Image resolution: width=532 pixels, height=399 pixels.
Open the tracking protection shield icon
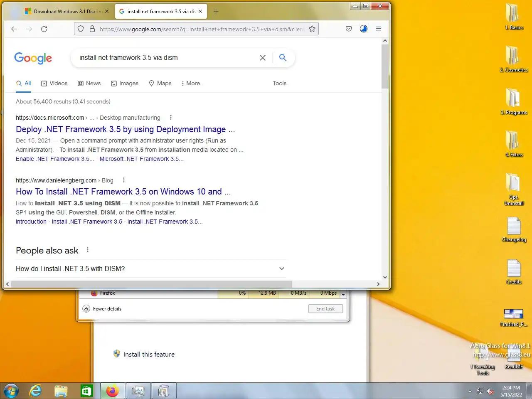pyautogui.click(x=81, y=29)
